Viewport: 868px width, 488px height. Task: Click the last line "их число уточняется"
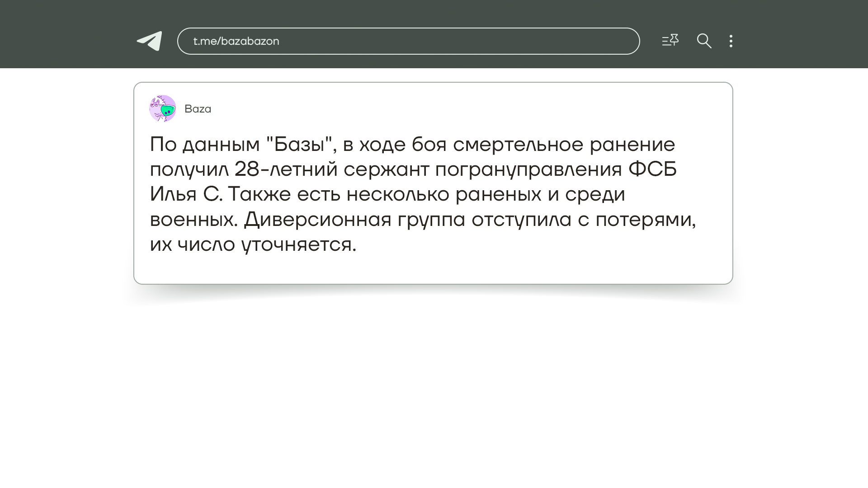coord(253,244)
